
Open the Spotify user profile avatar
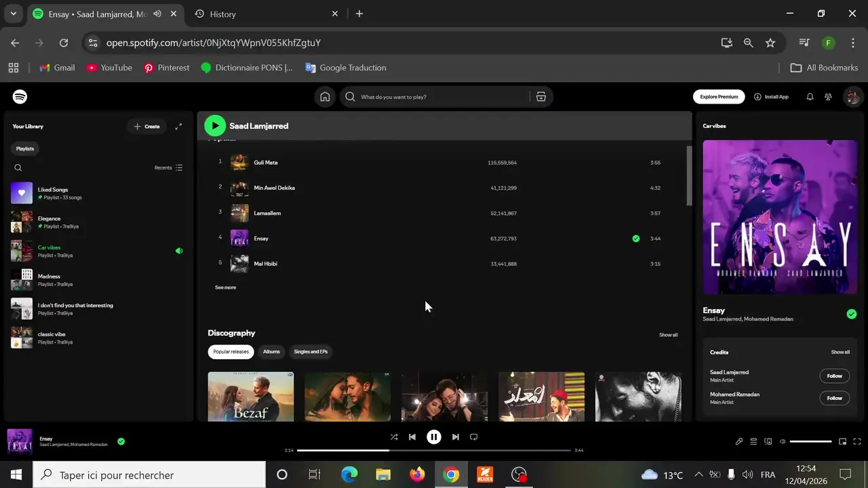(852, 97)
